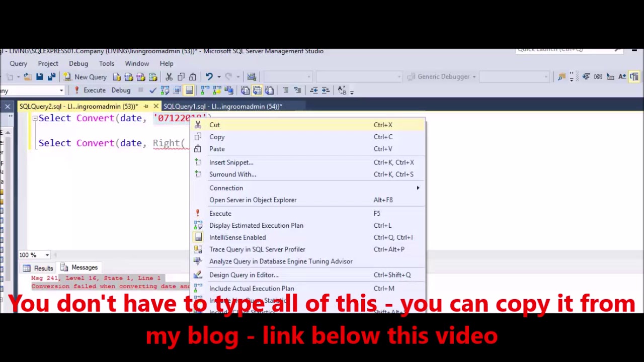
Task: Click the Parse checkmark icon
Action: point(153,90)
